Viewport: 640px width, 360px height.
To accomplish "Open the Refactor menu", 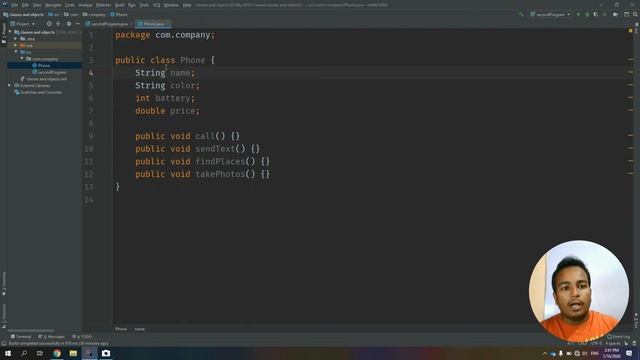I will point(104,5).
